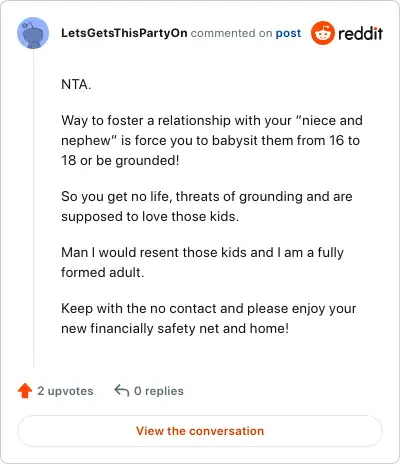Click the paragraph starting "Keep with the no contact"
This screenshot has width=400, height=464.
tap(209, 318)
